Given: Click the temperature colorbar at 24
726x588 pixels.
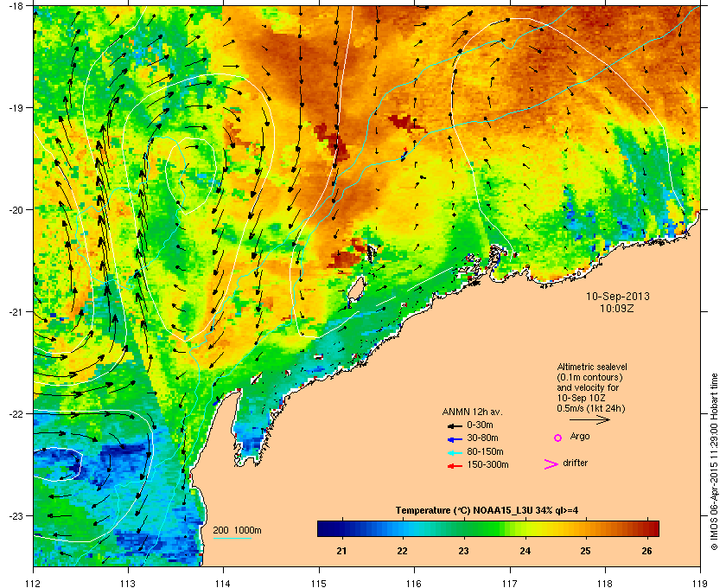Looking at the screenshot, I should pos(525,528).
